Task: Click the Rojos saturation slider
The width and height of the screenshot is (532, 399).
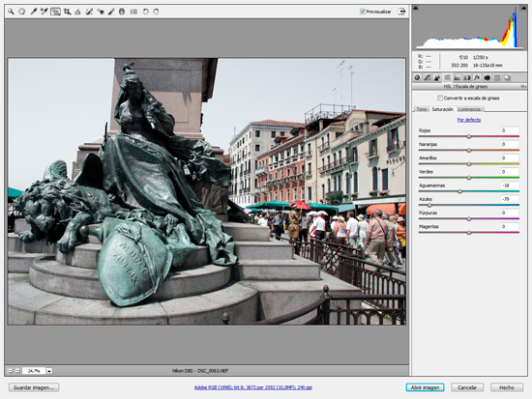Action: (469, 136)
